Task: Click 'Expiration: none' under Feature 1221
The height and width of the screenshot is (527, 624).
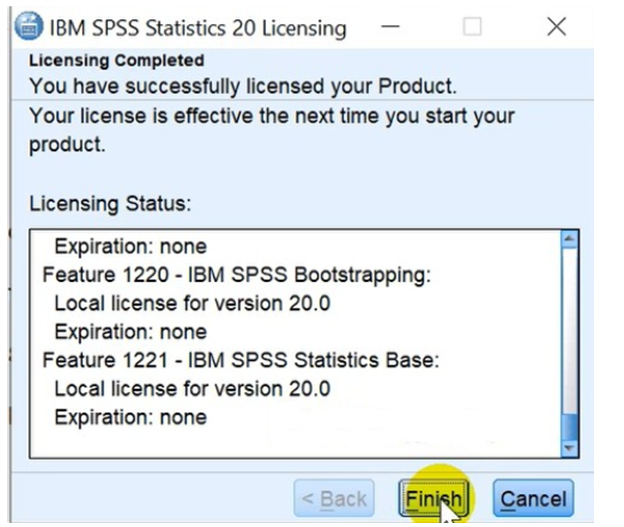Action: click(x=131, y=418)
